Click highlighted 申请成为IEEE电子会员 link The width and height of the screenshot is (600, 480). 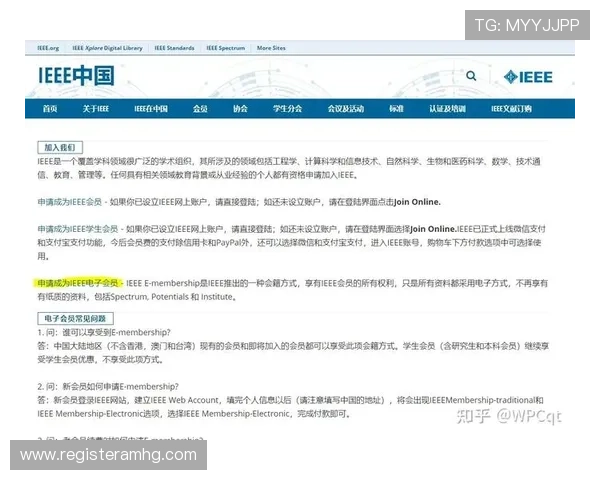pyautogui.click(x=78, y=283)
